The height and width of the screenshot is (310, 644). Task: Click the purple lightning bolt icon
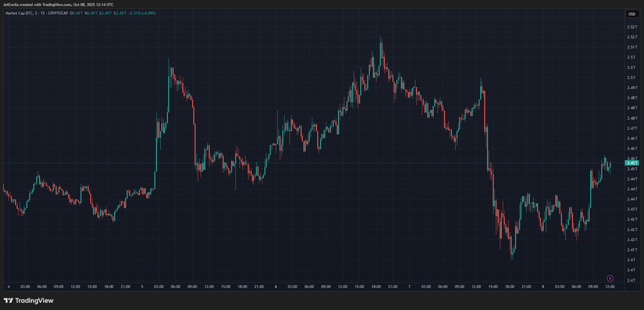[x=610, y=278]
